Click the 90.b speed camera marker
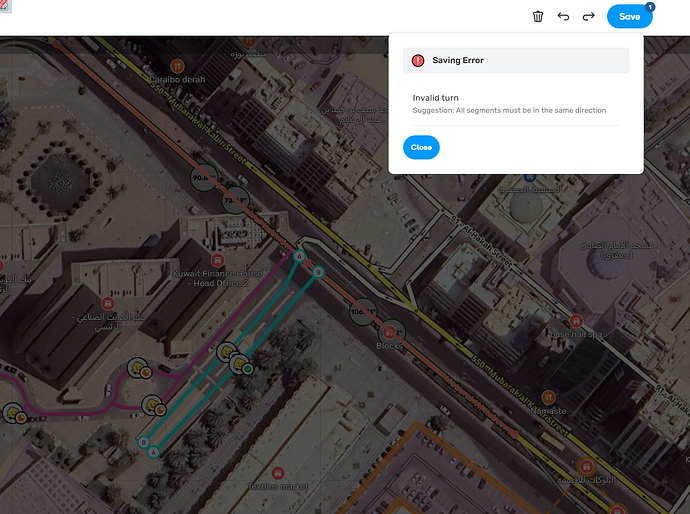Image resolution: width=690 pixels, height=514 pixels. coord(203,180)
